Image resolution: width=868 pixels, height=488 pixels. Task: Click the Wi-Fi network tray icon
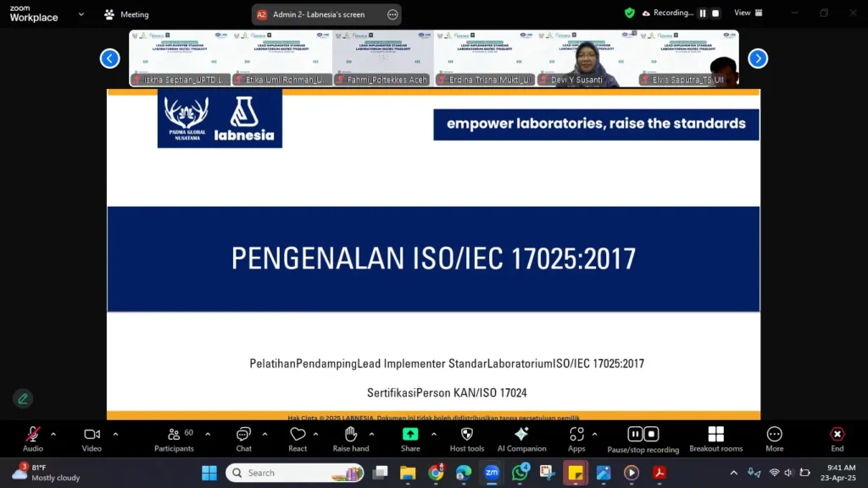[x=775, y=473]
